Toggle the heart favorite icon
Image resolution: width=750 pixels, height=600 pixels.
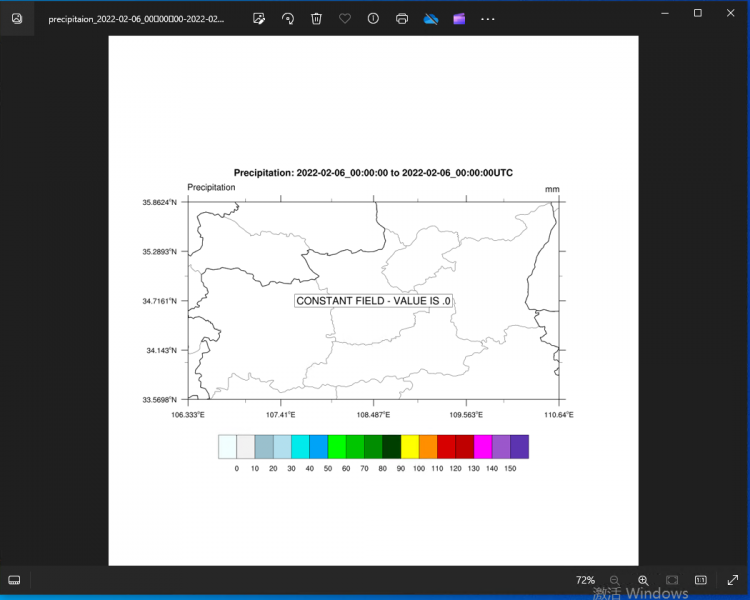click(x=345, y=18)
